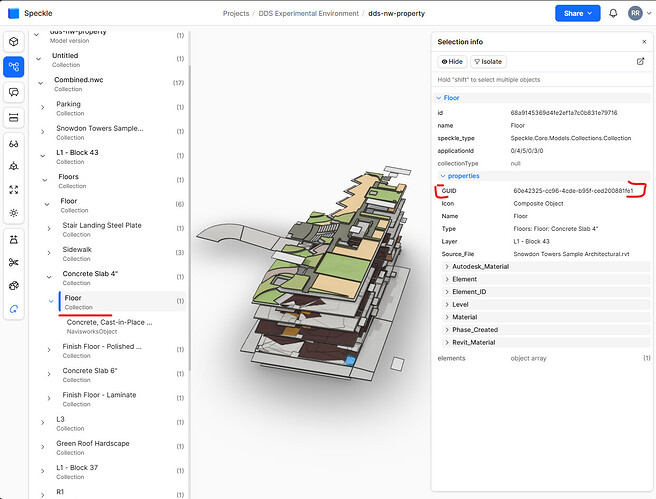Click the applicationId value 0/4/5/0/3/0

click(527, 151)
